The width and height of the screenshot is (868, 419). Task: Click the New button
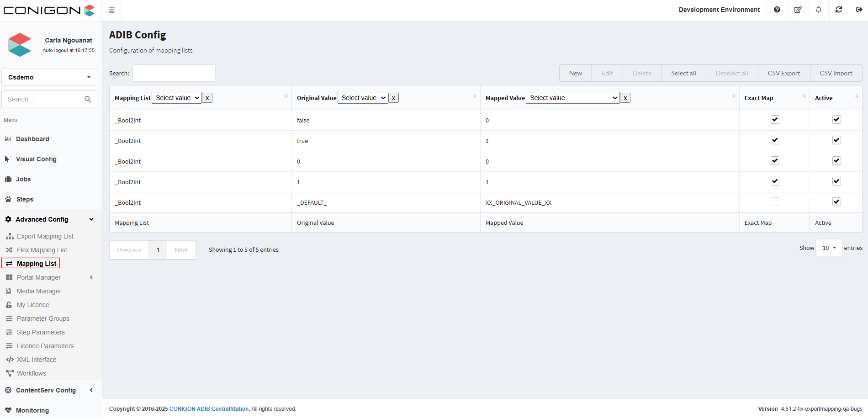point(575,73)
